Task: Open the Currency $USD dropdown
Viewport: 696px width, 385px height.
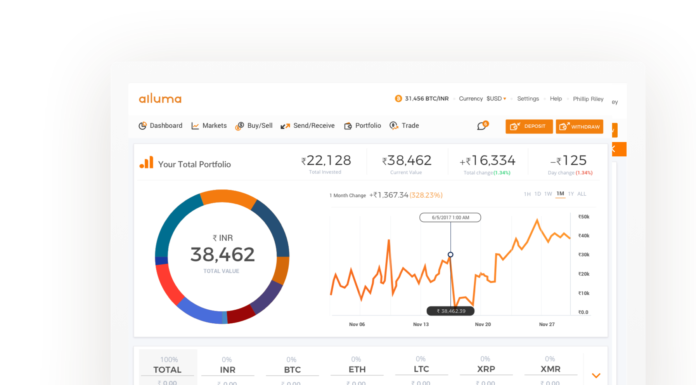Action: click(482, 99)
